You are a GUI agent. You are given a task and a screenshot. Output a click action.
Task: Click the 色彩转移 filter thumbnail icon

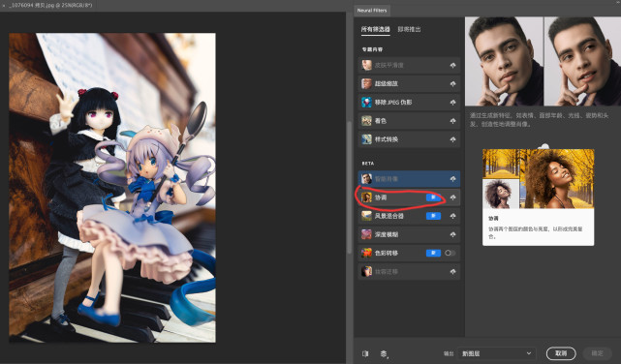[x=366, y=253]
